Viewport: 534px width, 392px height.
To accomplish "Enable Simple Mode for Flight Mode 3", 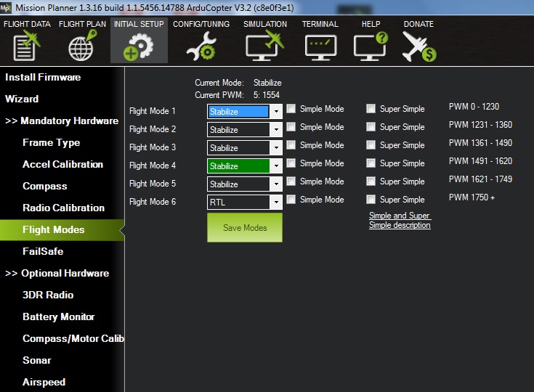I will point(291,145).
